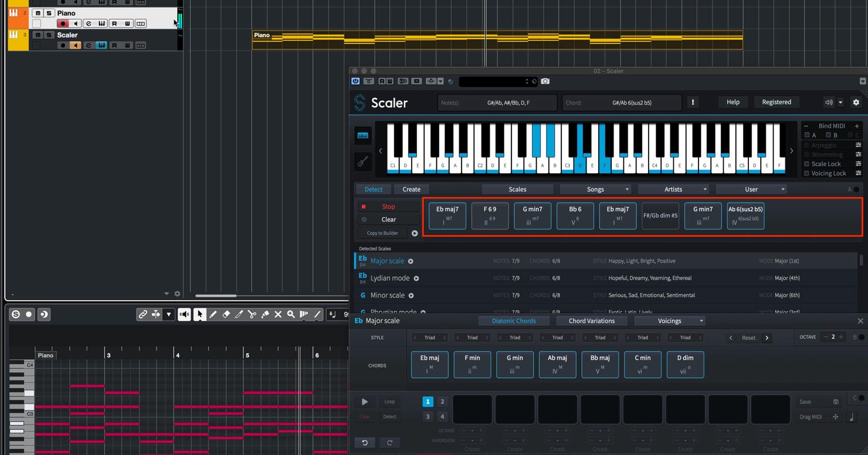Preview the Lydian mode play icon
This screenshot has height=455, width=868.
[x=416, y=278]
